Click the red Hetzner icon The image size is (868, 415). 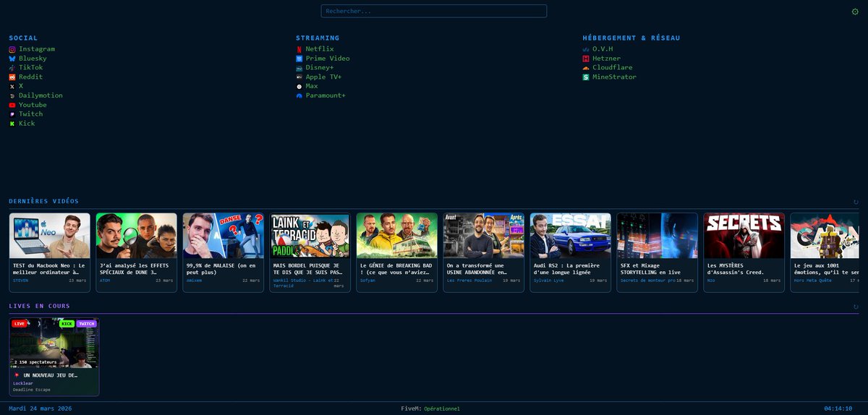pyautogui.click(x=586, y=59)
